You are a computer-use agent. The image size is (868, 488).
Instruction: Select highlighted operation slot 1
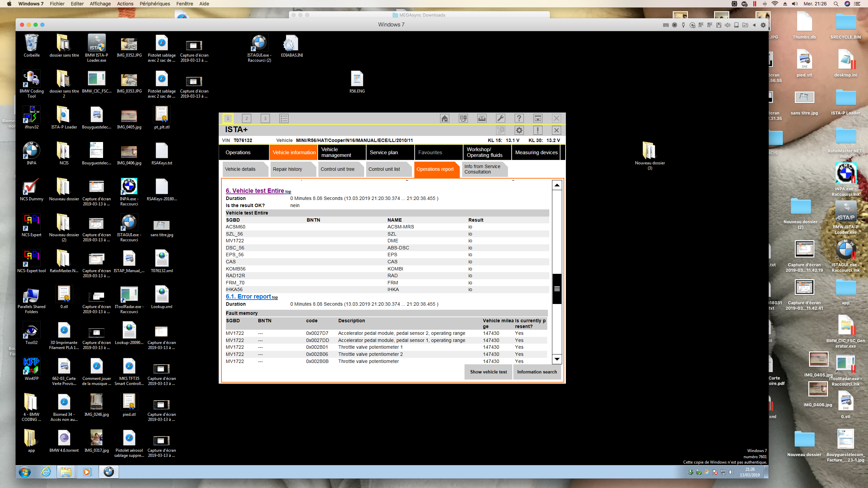[x=228, y=118]
